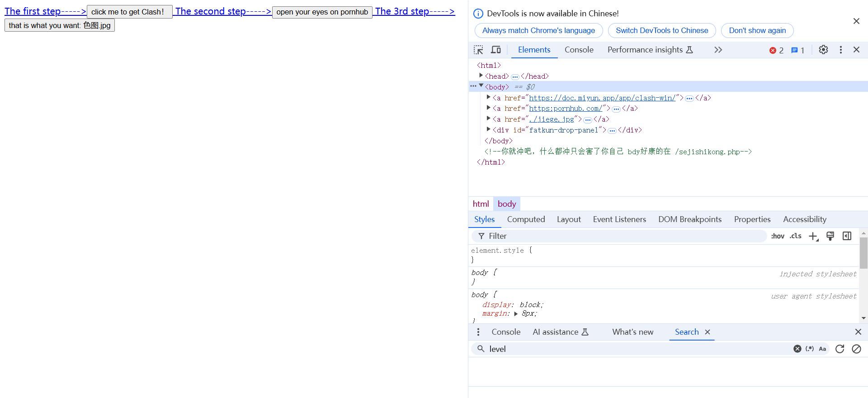The image size is (868, 398).
Task: Add a new style rule plus icon
Action: click(813, 236)
